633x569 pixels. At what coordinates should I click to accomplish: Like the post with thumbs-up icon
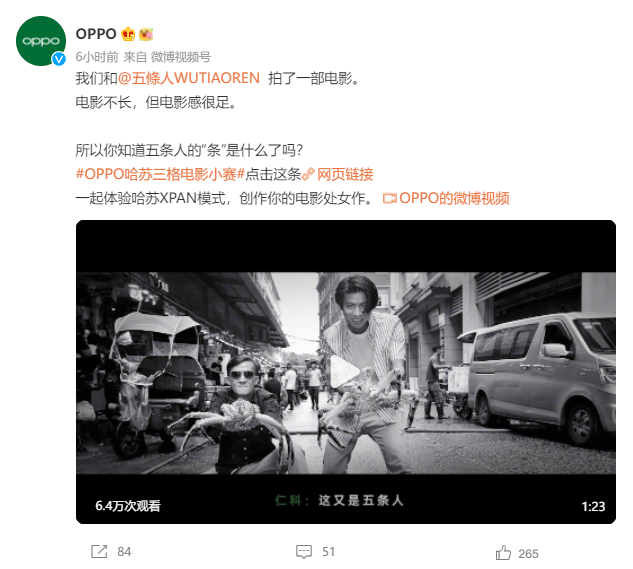coord(503,552)
